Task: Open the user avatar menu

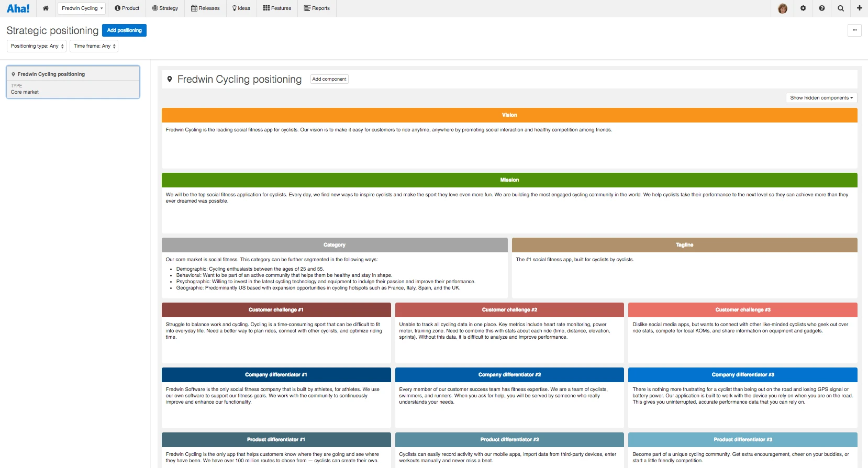Action: 783,8
